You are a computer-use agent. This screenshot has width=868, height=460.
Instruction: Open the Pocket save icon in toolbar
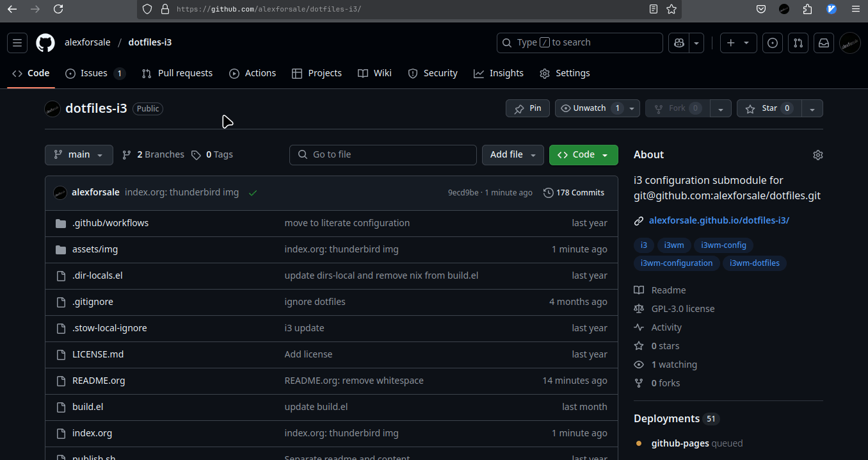(761, 9)
